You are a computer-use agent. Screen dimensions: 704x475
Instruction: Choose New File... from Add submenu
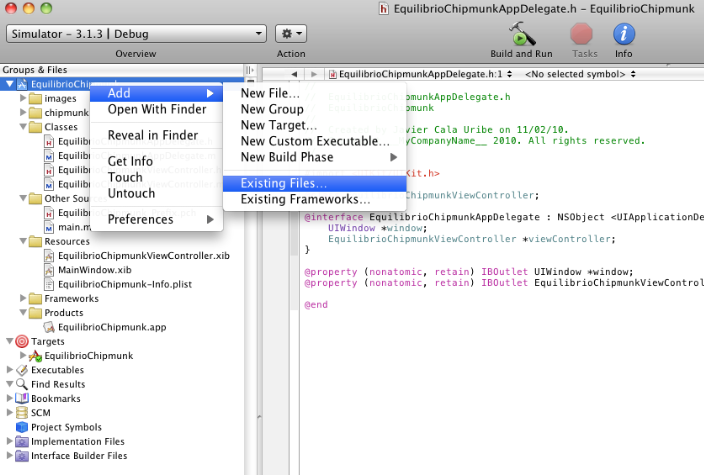click(x=315, y=93)
